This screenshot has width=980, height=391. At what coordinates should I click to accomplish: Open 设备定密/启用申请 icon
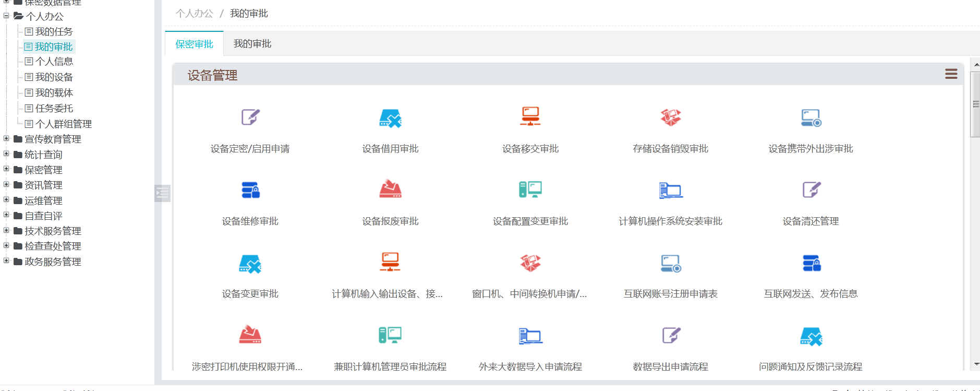tap(250, 117)
